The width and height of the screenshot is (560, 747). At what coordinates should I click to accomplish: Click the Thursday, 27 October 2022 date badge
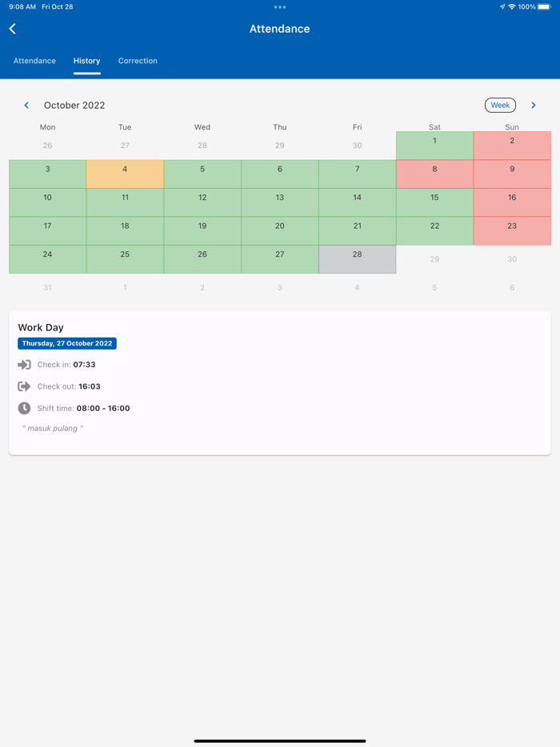[x=67, y=343]
